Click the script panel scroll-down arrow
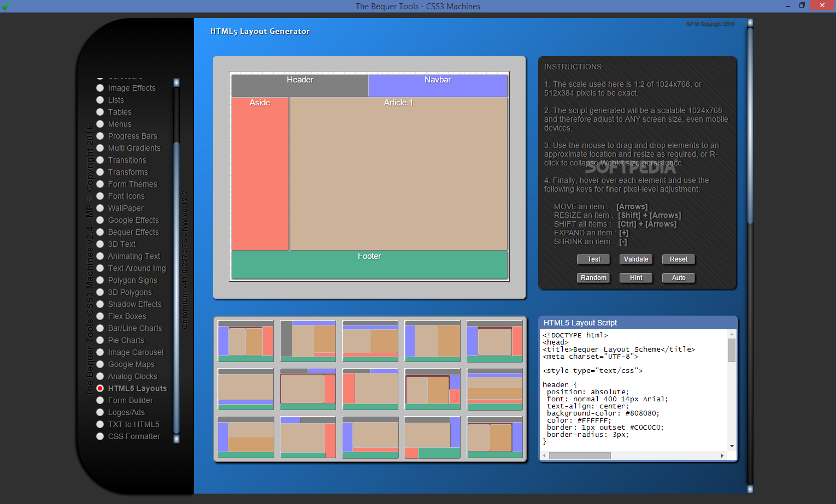The image size is (836, 504). pos(732,446)
